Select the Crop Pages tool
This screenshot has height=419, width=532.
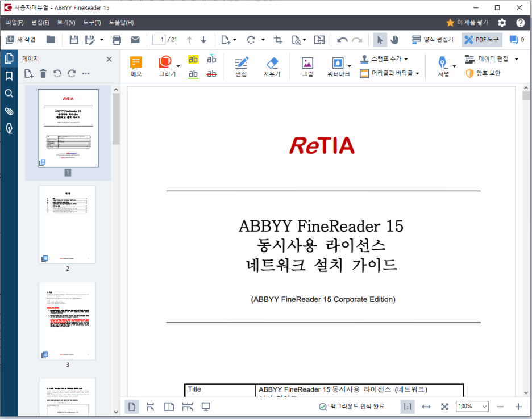(x=278, y=40)
